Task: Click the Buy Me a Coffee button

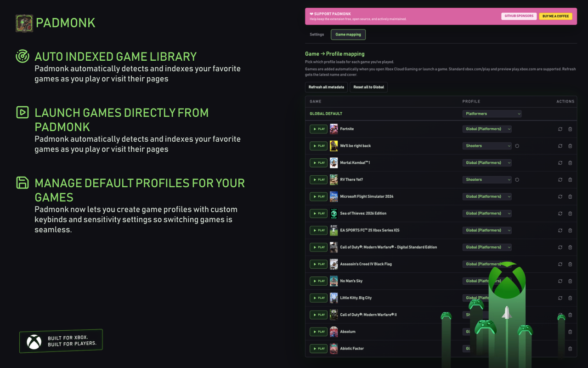Action: [555, 16]
